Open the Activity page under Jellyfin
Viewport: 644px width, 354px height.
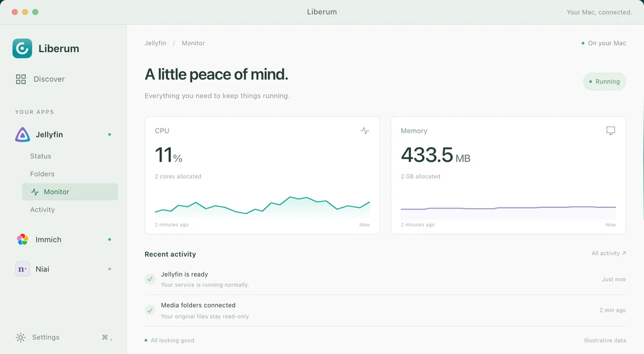(42, 210)
